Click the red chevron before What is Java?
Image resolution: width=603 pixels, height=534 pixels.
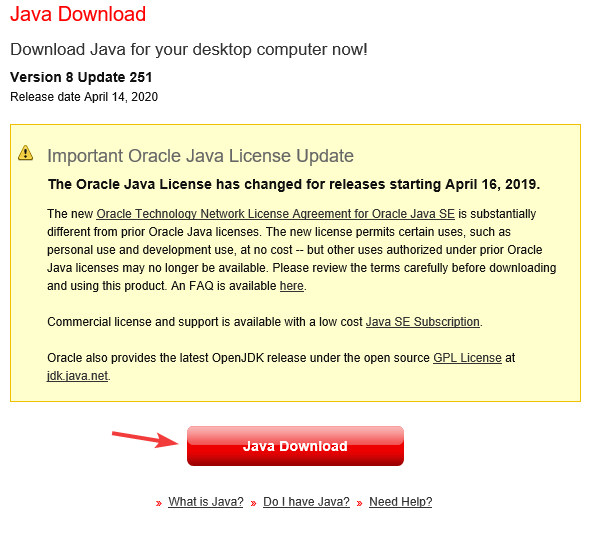pyautogui.click(x=158, y=503)
